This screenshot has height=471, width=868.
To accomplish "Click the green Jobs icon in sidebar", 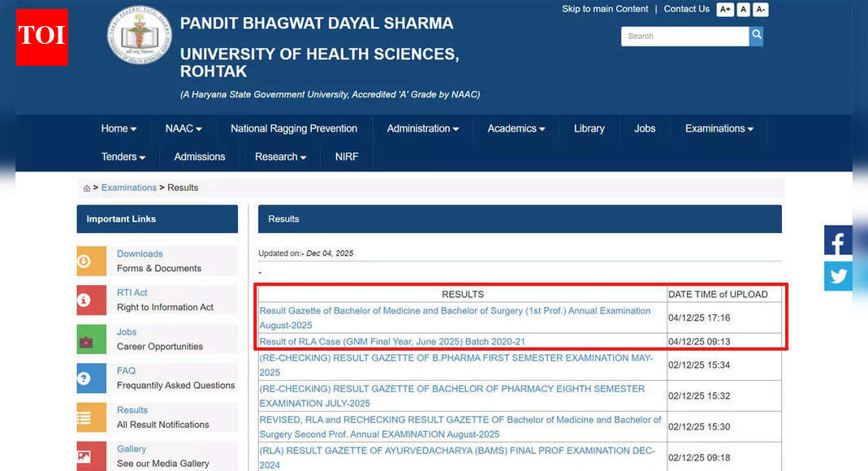I will (90, 339).
